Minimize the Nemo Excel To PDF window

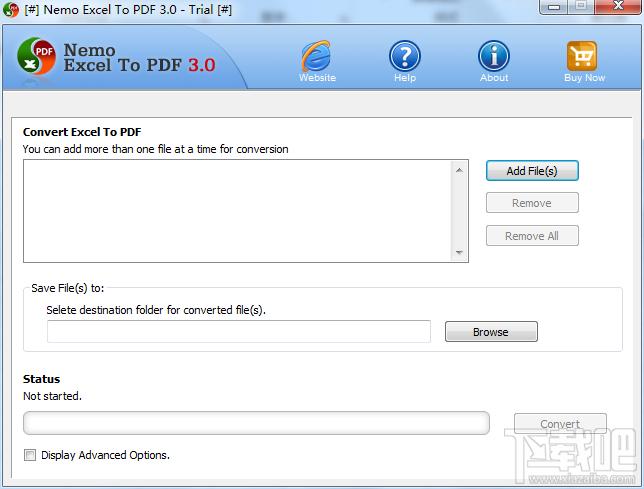point(554,6)
